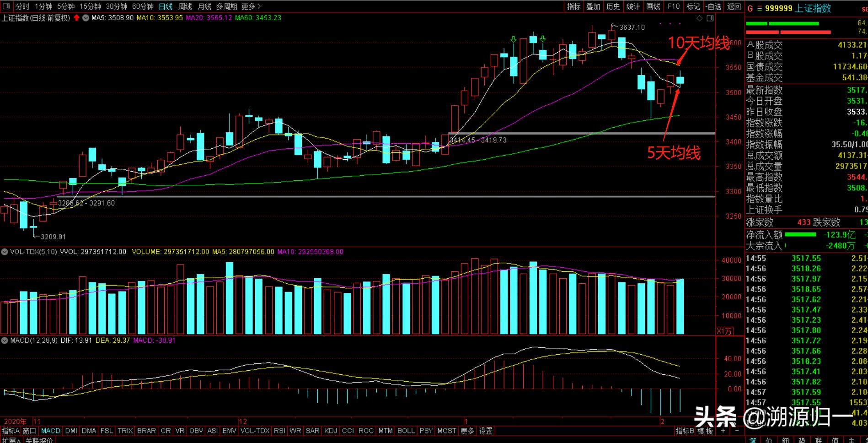Viewport: 868px width, 443px height.
Task: Select the 30分钟 period
Action: 117,6
